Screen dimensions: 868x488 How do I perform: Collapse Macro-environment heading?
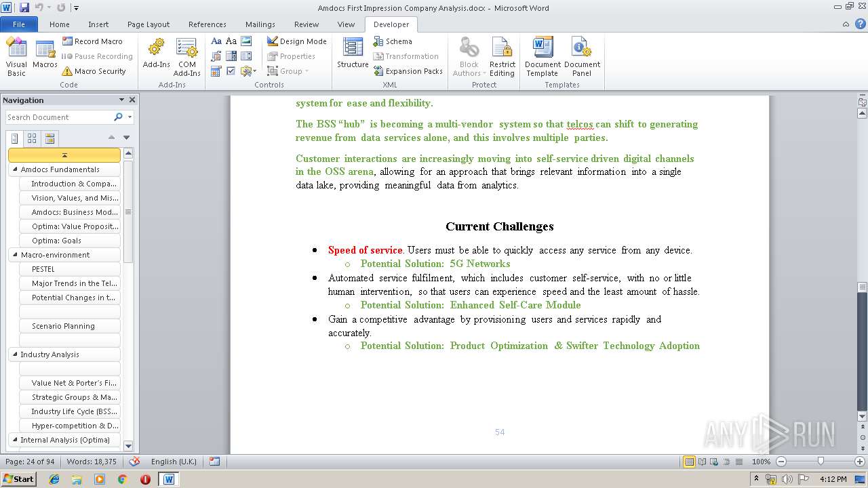[x=15, y=255]
